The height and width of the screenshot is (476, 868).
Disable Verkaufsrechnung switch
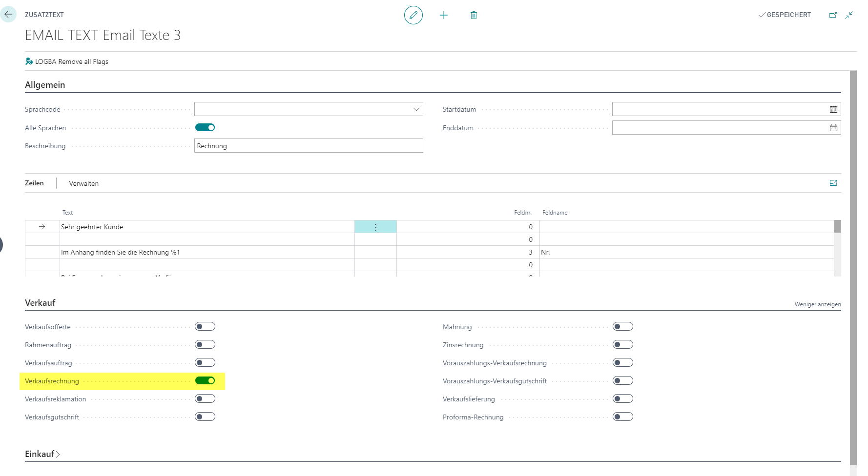pos(205,380)
